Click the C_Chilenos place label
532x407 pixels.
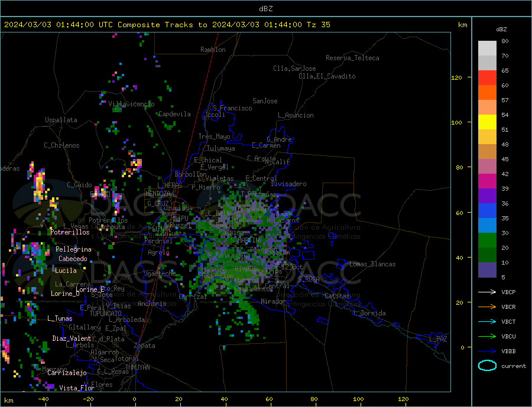tap(61, 145)
